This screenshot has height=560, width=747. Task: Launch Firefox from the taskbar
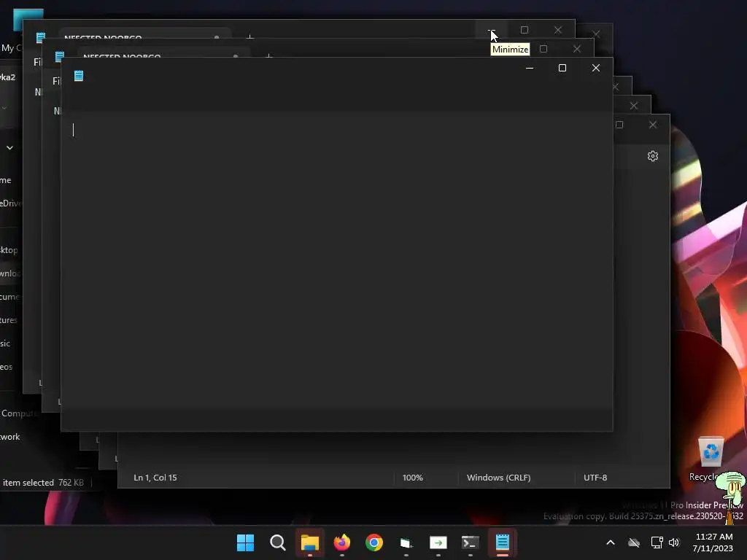tap(342, 542)
